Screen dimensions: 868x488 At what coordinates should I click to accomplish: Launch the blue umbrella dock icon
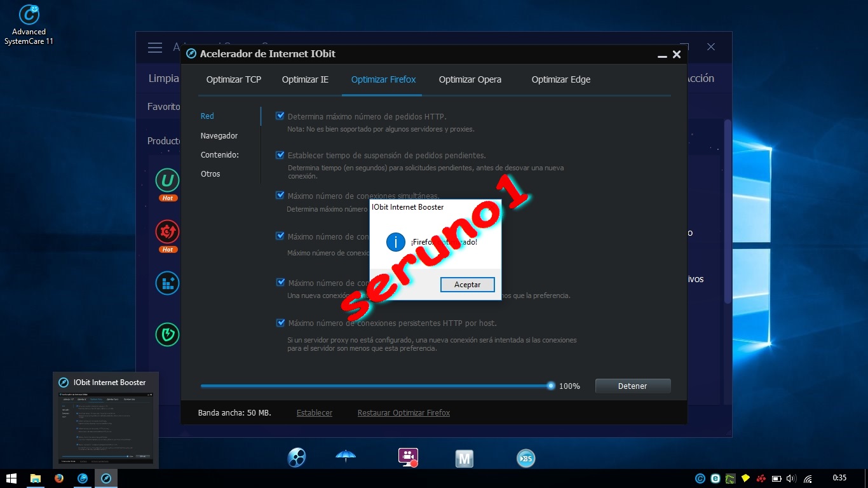coord(346,456)
